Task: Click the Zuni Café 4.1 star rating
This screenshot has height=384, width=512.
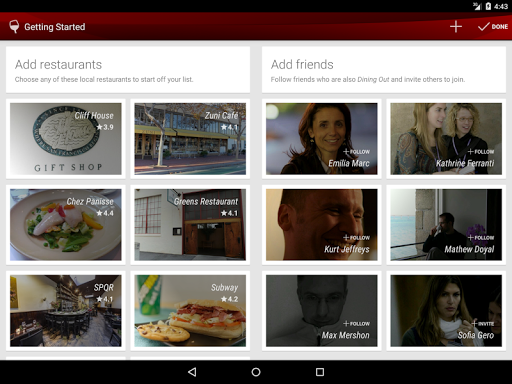Action: click(229, 127)
